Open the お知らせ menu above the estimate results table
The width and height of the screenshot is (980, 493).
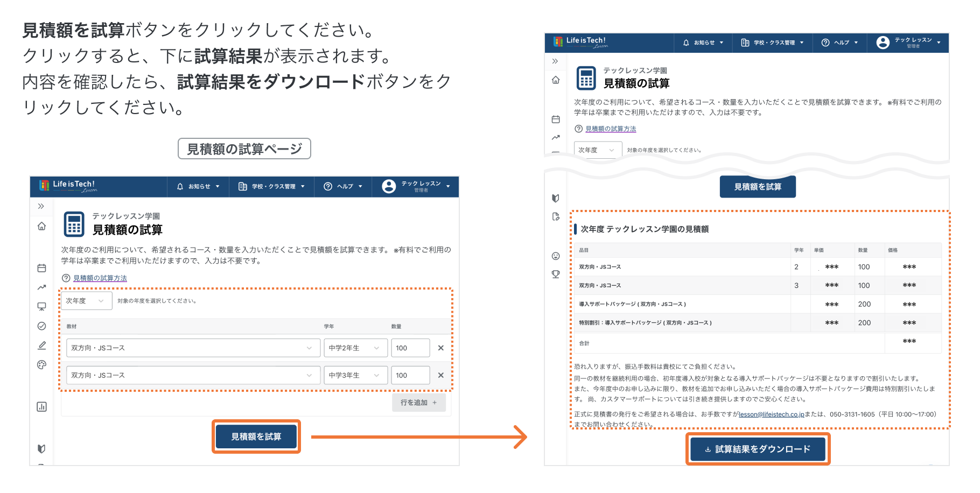pyautogui.click(x=703, y=43)
